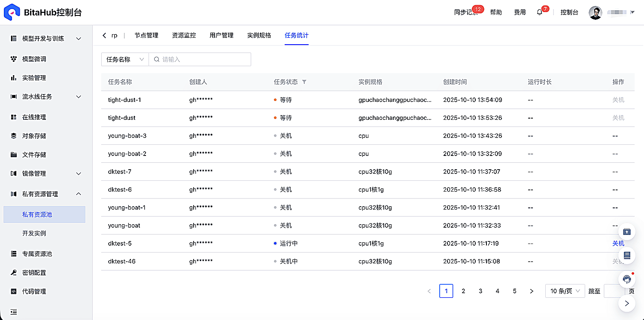Switch to the 实例规格 tab
Screen dimensions: 644x320
[x=259, y=35]
